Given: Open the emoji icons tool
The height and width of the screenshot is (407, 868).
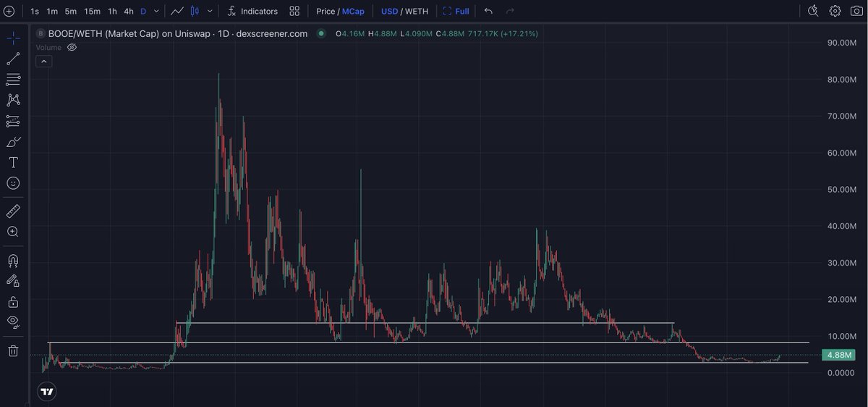Looking at the screenshot, I should coord(13,183).
